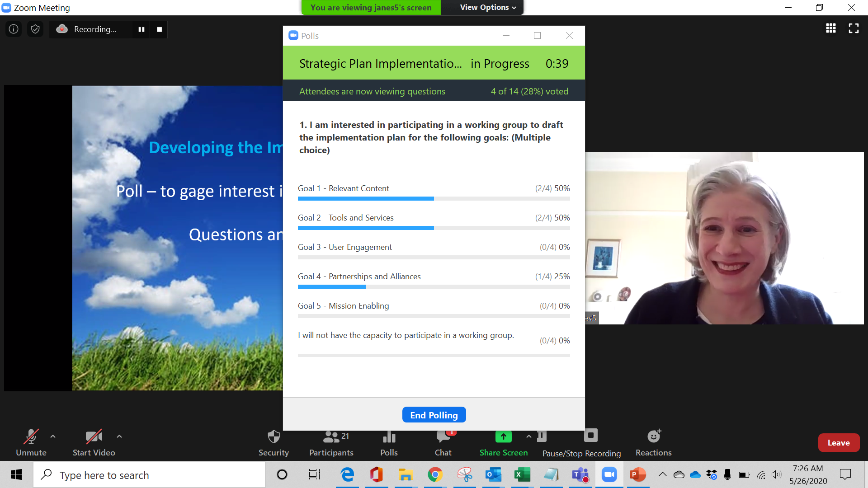Expand screen sharing options chevron

(529, 436)
